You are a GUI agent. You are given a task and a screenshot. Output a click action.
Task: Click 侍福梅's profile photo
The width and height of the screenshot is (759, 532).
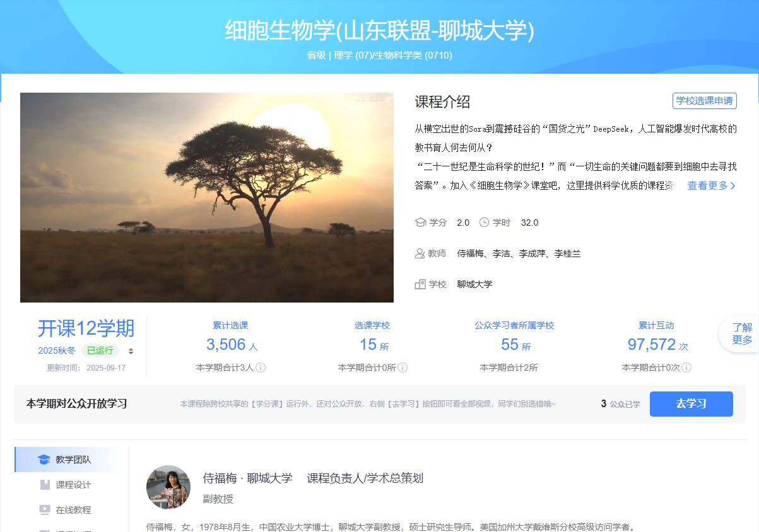(x=168, y=487)
